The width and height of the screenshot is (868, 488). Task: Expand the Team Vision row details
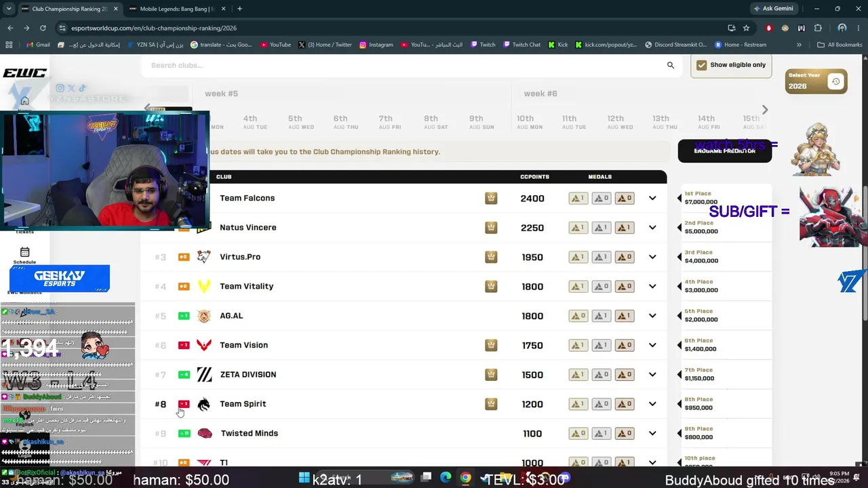point(652,345)
